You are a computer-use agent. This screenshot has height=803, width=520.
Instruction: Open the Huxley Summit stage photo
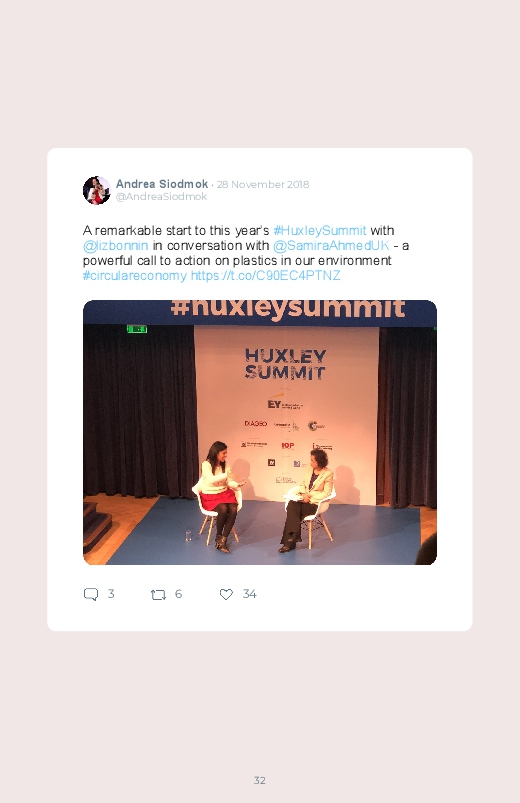[x=260, y=432]
